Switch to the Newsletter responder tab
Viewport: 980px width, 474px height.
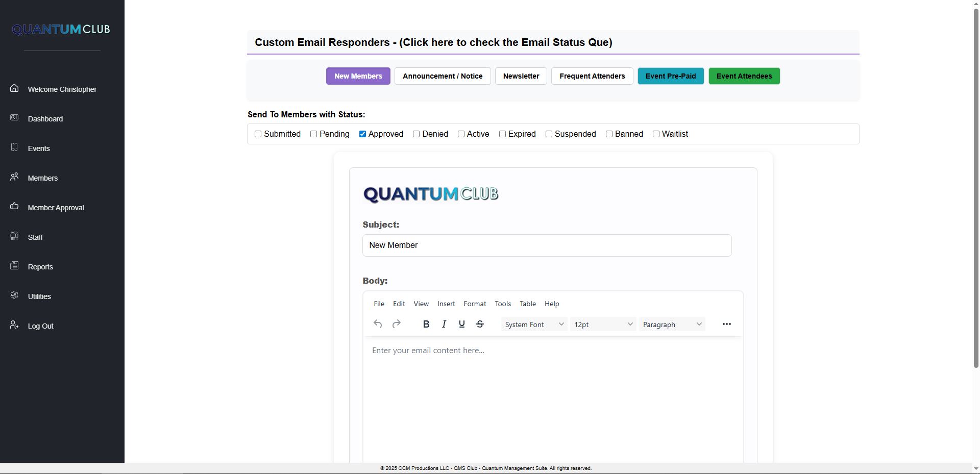[521, 76]
